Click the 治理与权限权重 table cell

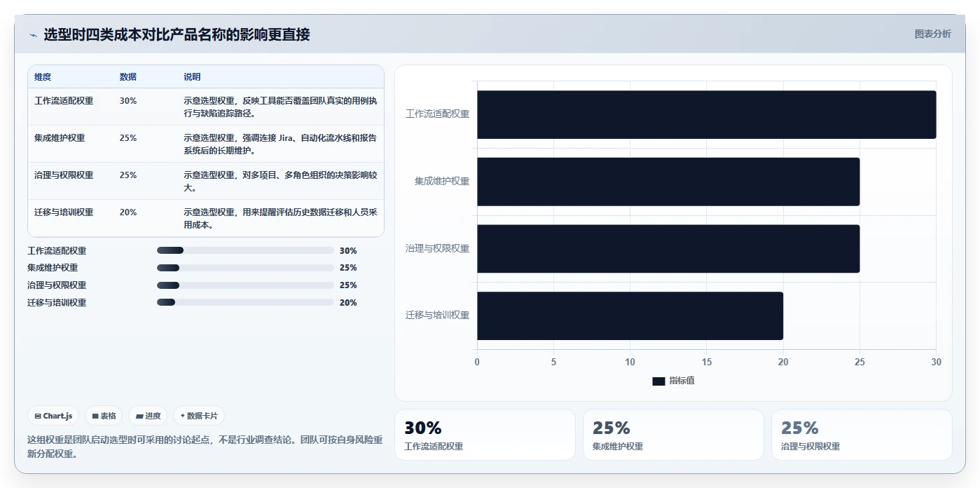64,175
